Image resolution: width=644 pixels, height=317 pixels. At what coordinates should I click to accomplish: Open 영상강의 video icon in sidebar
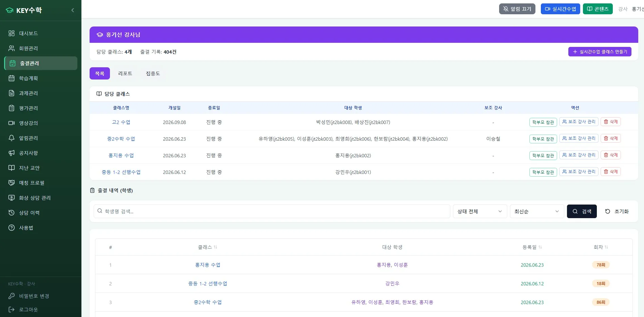click(x=12, y=123)
